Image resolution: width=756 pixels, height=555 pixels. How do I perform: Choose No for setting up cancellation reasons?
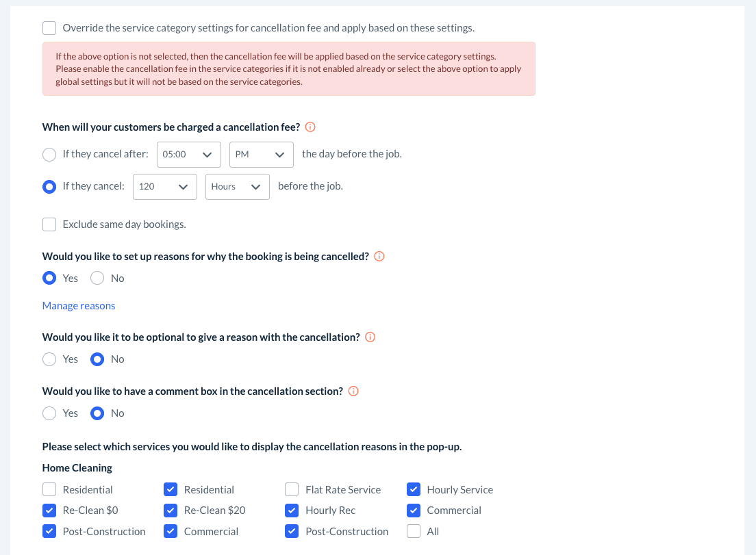point(98,279)
